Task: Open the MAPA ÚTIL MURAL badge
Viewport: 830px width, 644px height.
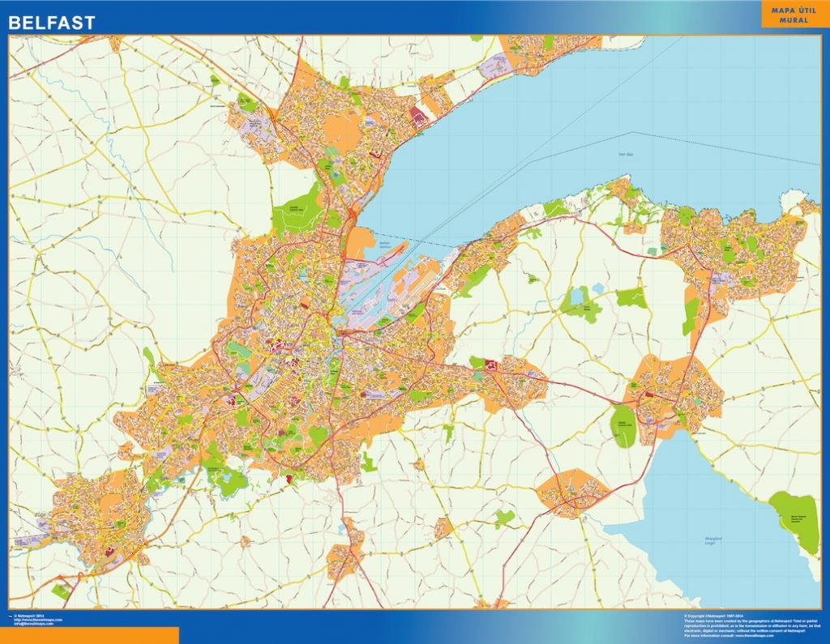Action: click(793, 16)
